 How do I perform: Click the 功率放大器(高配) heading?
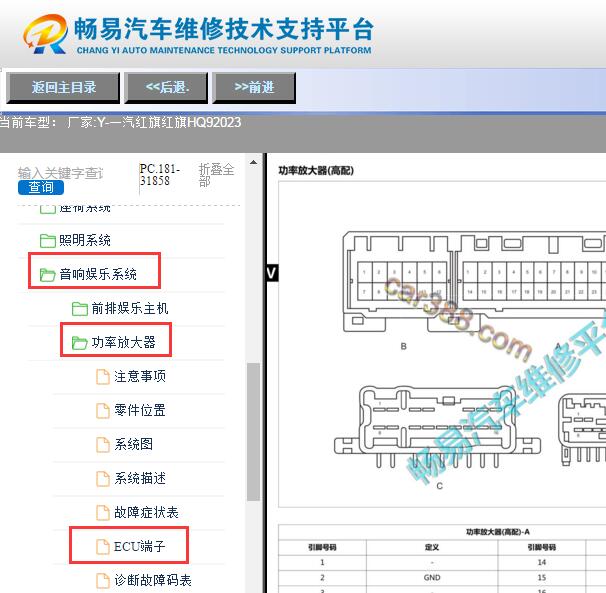point(316,170)
